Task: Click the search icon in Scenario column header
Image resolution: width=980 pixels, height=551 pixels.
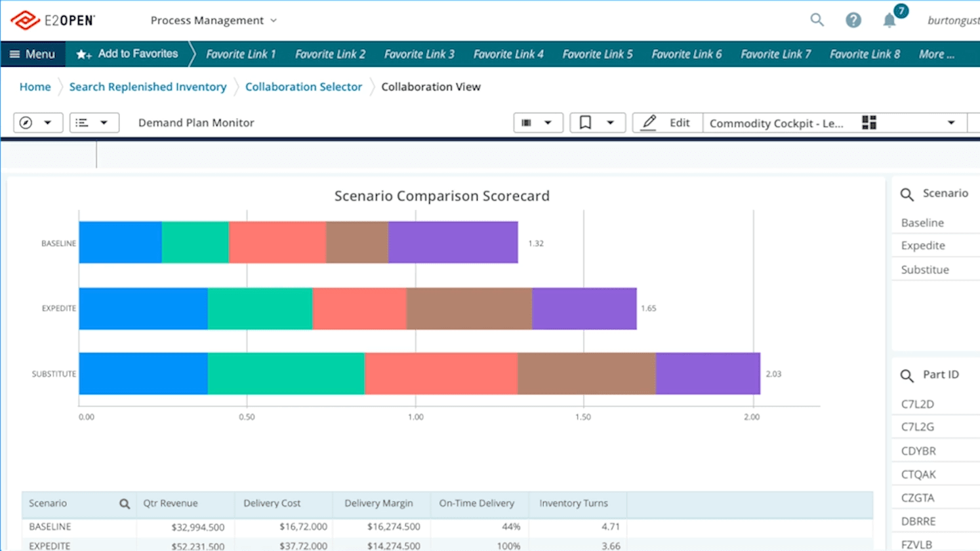Action: (125, 504)
